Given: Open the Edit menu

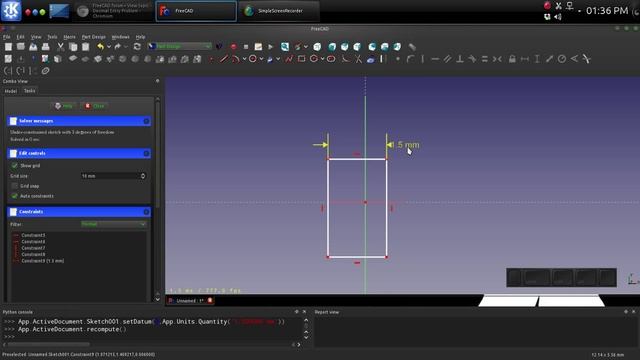Looking at the screenshot, I should (x=20, y=37).
